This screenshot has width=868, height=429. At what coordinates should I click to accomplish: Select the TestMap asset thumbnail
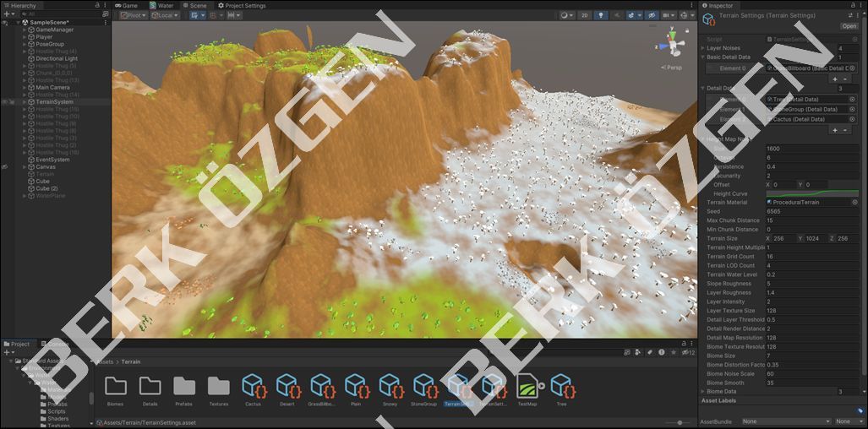click(x=527, y=386)
